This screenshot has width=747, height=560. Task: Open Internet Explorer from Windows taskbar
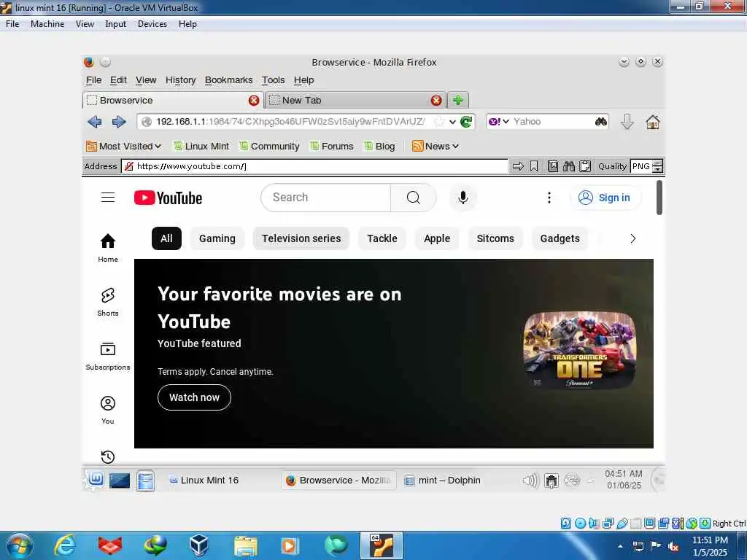click(x=65, y=545)
